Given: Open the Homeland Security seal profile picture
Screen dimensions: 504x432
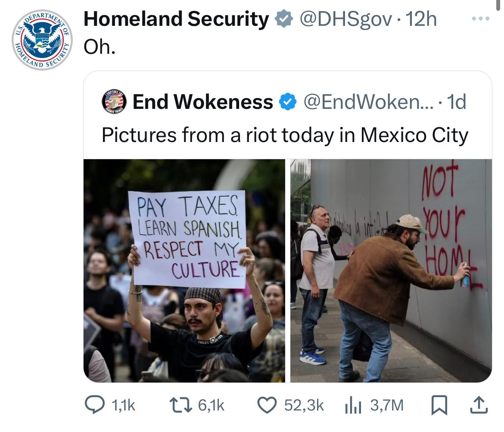Looking at the screenshot, I should (x=42, y=40).
